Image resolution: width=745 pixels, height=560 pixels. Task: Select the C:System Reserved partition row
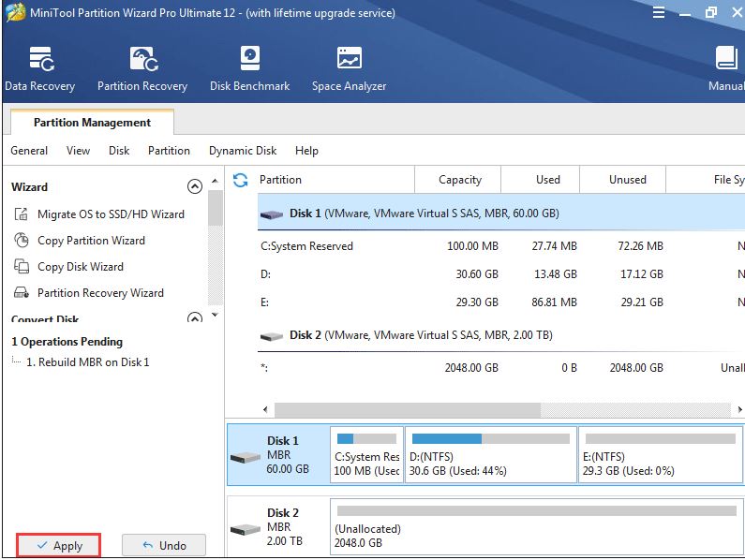tap(501, 246)
